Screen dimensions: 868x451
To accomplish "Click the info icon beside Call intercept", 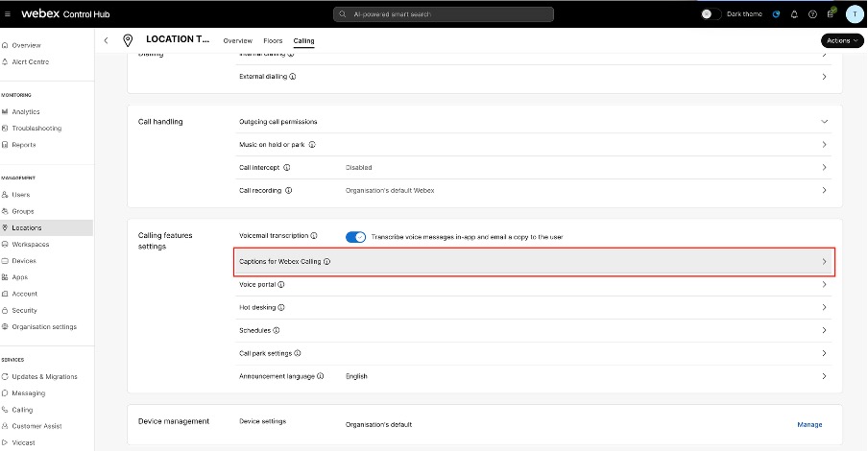I will pos(287,167).
